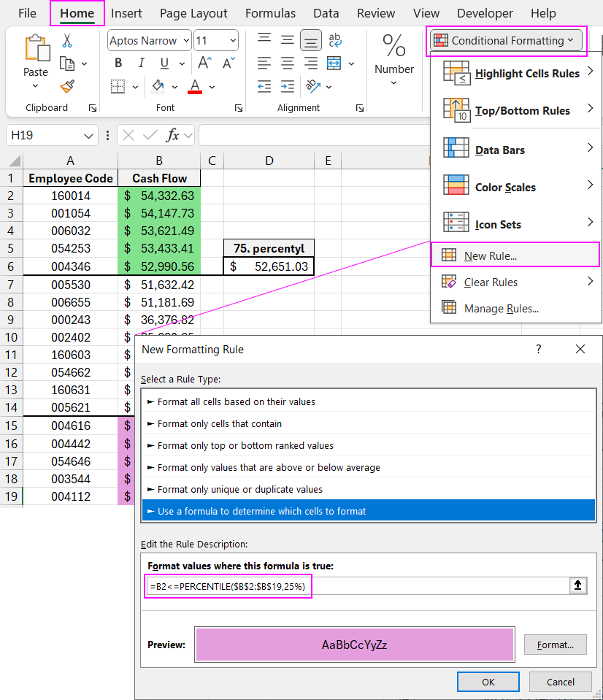This screenshot has width=603, height=700.
Task: Toggle Bottom Align in the Alignment group
Action: pyautogui.click(x=311, y=40)
